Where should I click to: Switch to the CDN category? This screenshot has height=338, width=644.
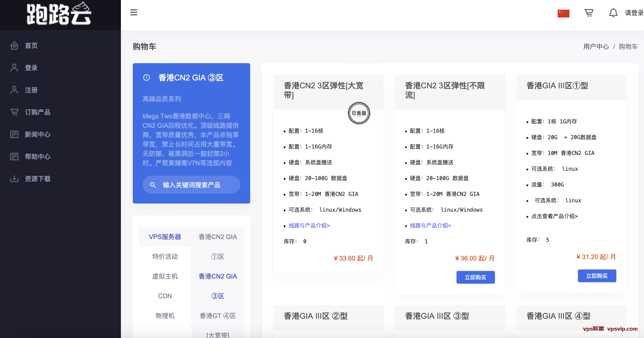(x=165, y=296)
